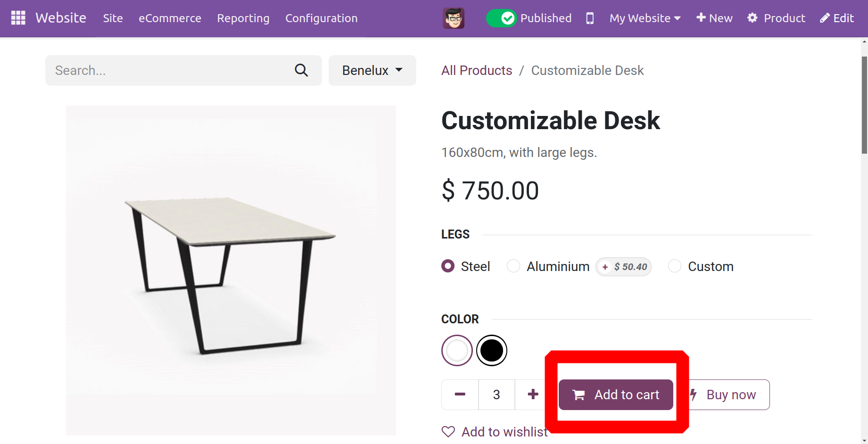868x444 pixels.
Task: Click the Add to cart button
Action: (616, 395)
